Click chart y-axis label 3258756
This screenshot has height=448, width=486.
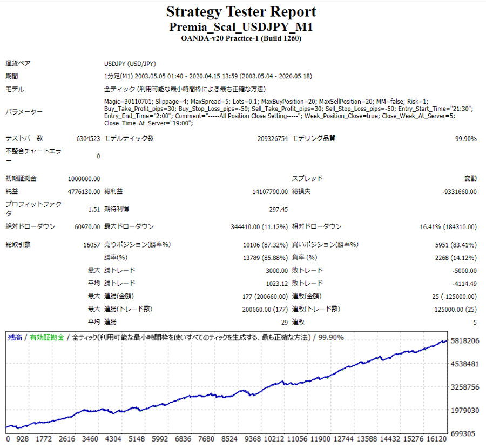465,387
